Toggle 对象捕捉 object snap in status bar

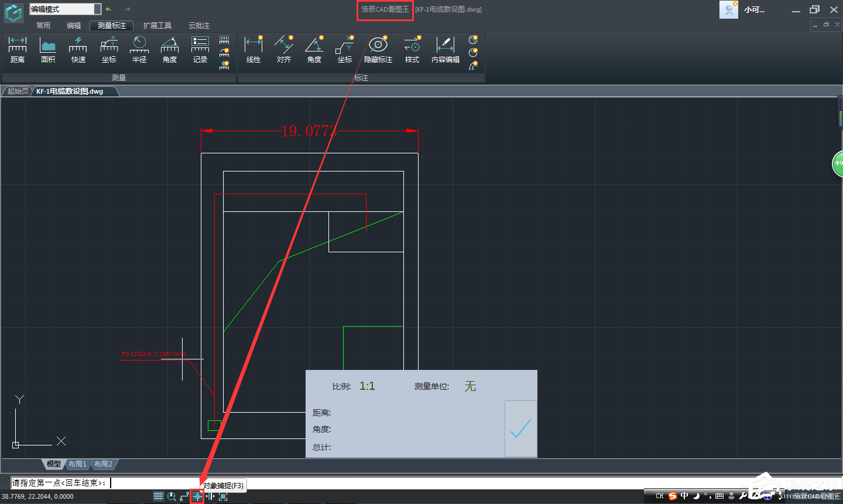click(197, 496)
